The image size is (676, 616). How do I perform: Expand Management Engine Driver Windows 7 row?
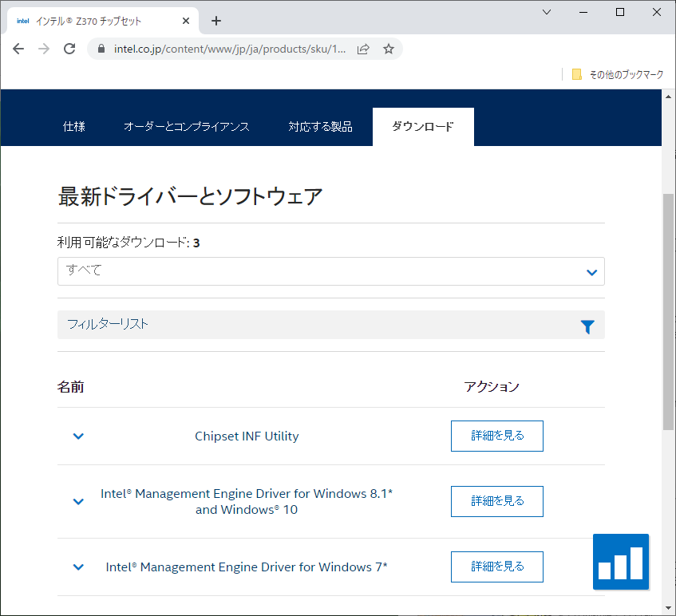[x=78, y=567]
